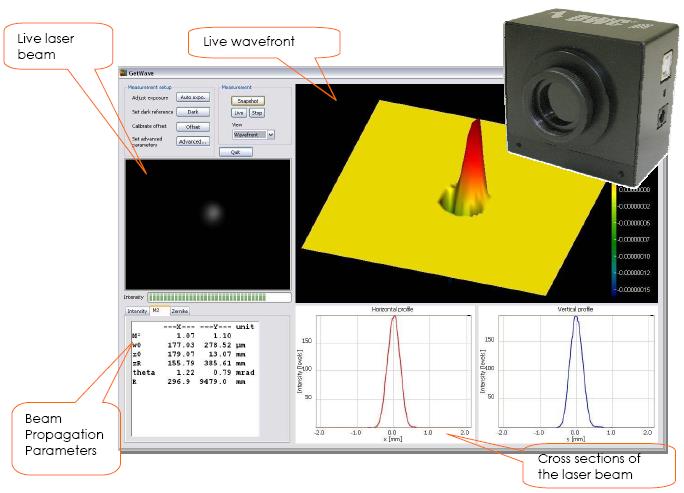Click the live laser beam spot image
This screenshot has height=493, width=684.
(x=208, y=224)
